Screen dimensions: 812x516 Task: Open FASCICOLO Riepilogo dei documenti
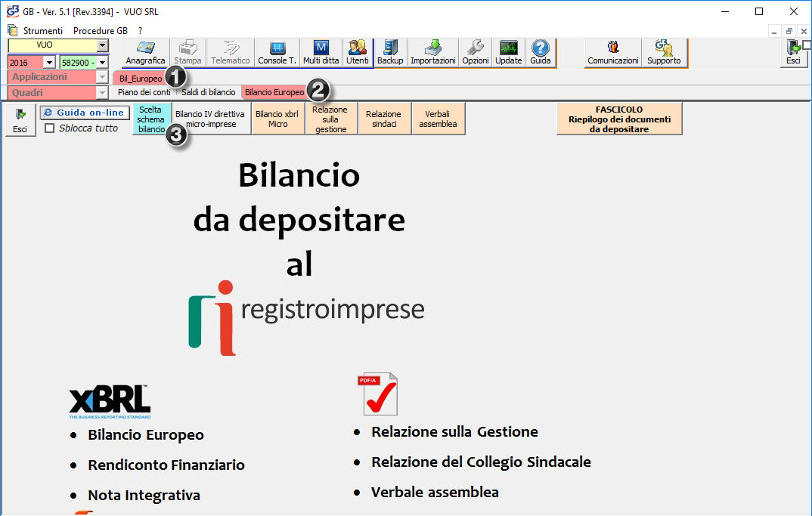coord(619,119)
